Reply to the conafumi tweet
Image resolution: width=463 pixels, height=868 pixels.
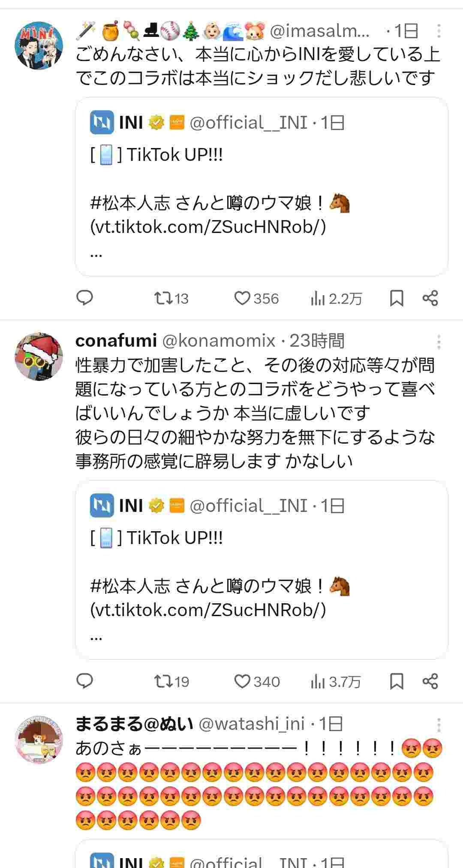coord(84,681)
